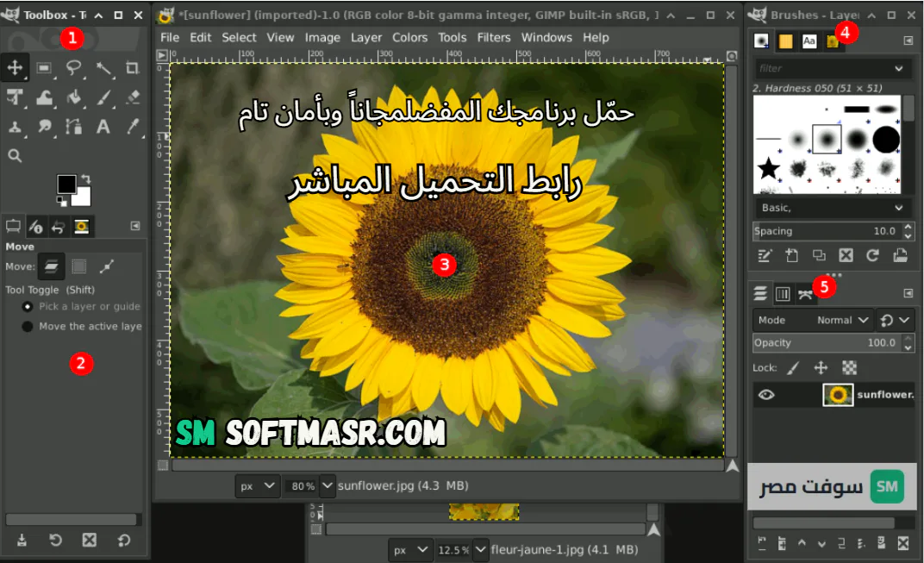Select the Zoom magnifier tool
The height and width of the screenshot is (563, 924).
(x=15, y=156)
